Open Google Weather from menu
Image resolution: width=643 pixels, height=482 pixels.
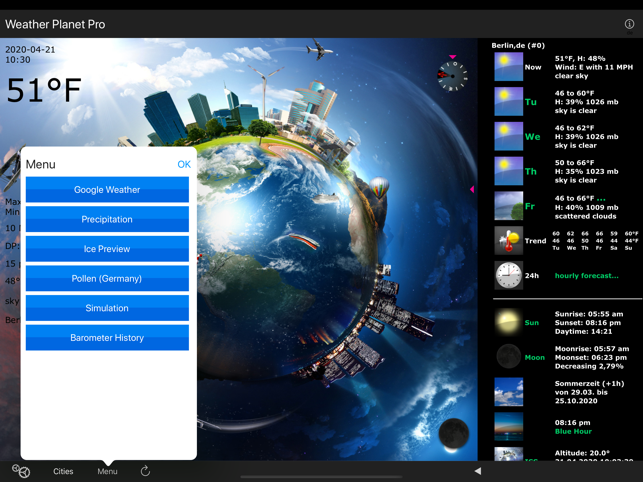coord(107,190)
